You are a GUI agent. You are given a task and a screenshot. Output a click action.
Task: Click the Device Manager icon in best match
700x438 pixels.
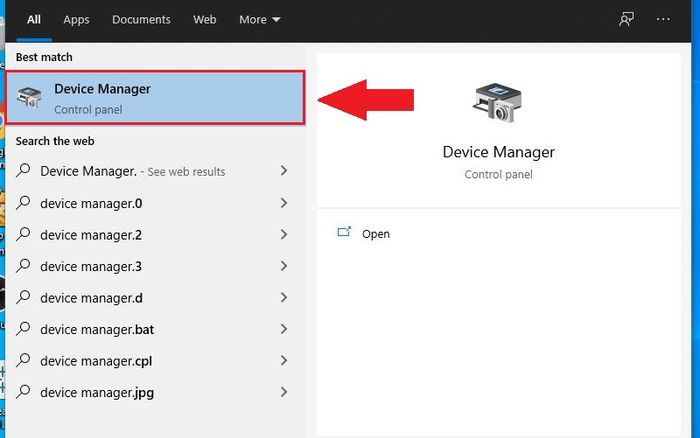point(29,97)
